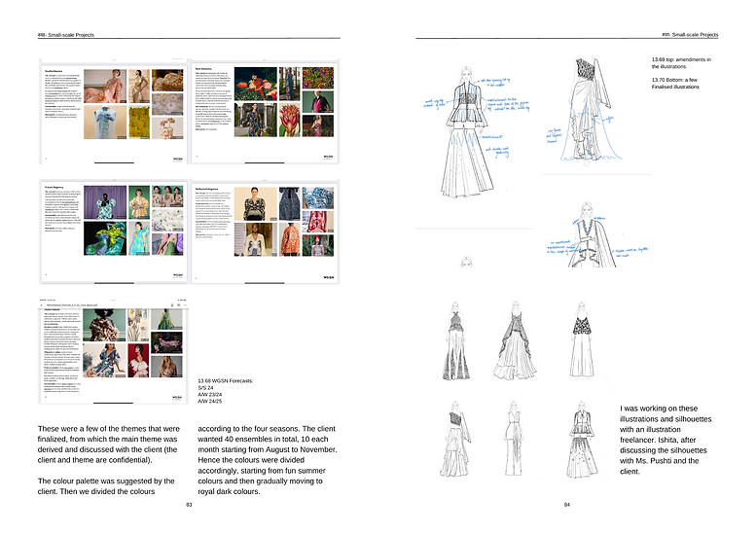Click the text "according to the four seasons"

[x=248, y=429]
